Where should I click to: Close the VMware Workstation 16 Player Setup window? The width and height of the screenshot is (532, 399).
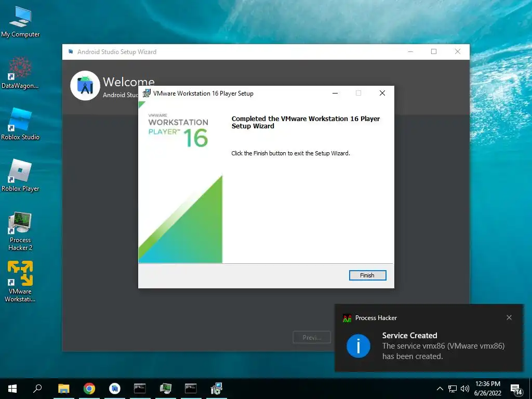click(x=382, y=94)
